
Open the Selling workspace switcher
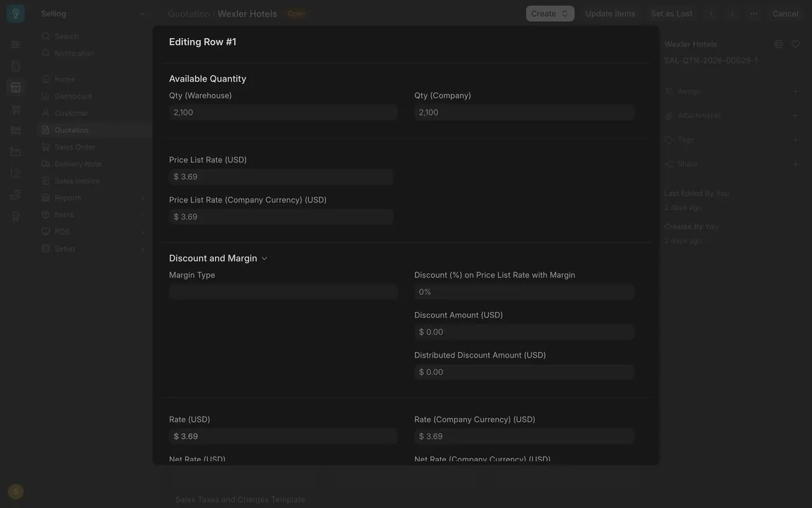point(93,13)
